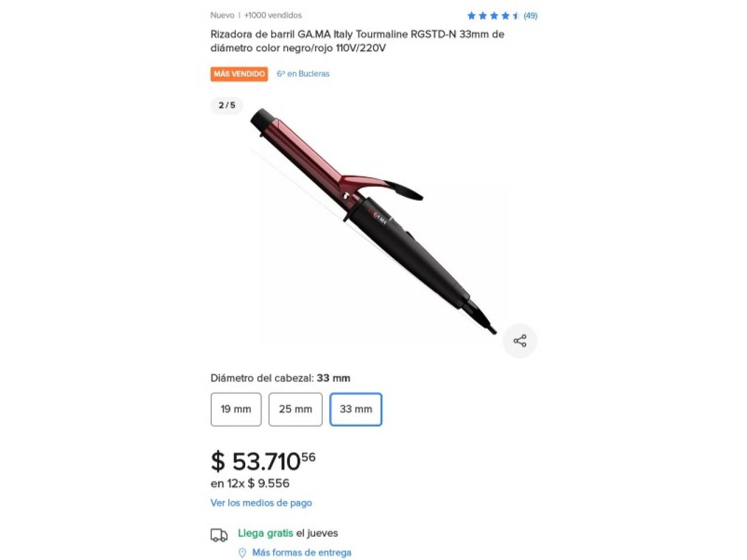Click the delivery truck icon

[219, 535]
